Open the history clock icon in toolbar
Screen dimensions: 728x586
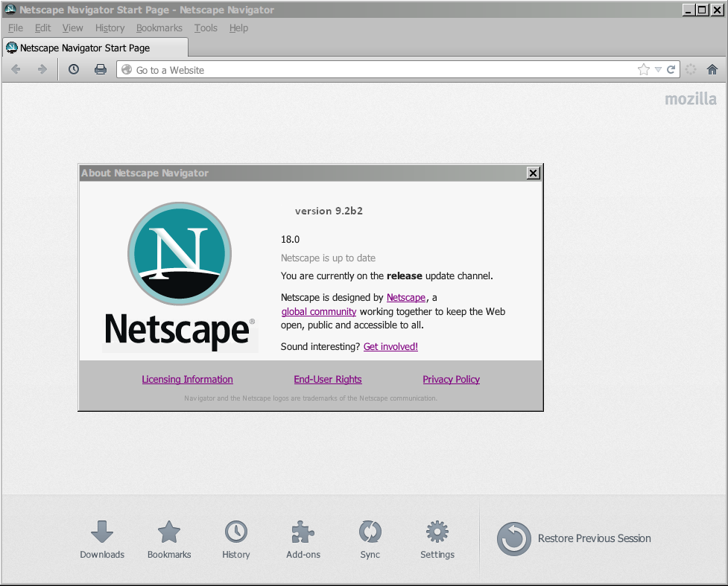point(73,69)
